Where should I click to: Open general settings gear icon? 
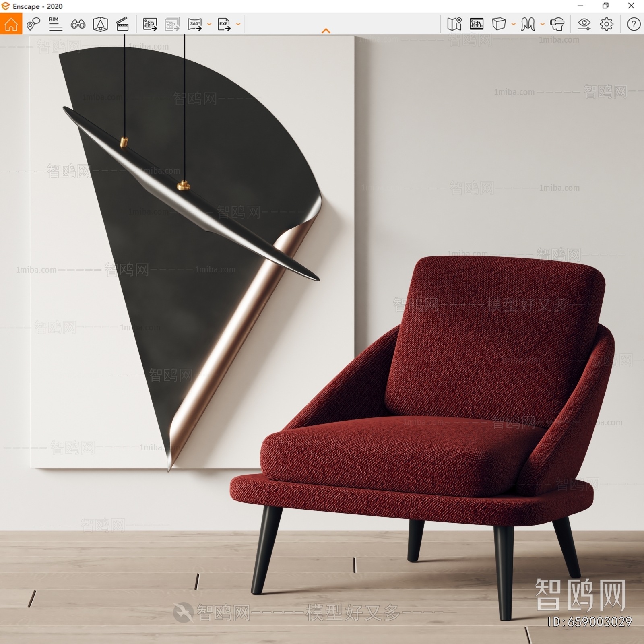point(607,24)
